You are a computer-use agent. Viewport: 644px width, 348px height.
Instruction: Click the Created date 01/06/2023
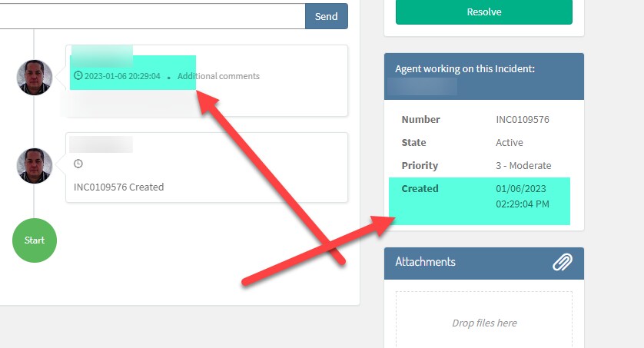(x=521, y=189)
